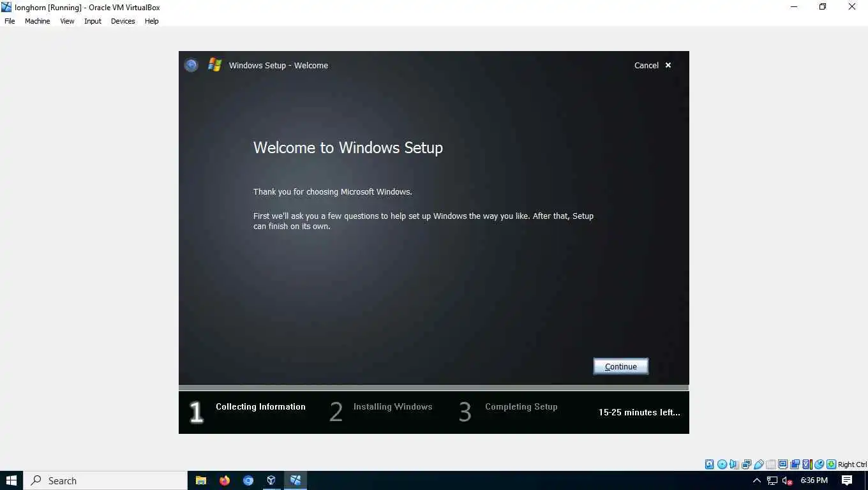868x490 pixels.
Task: Open the Windows Start menu
Action: point(11,480)
